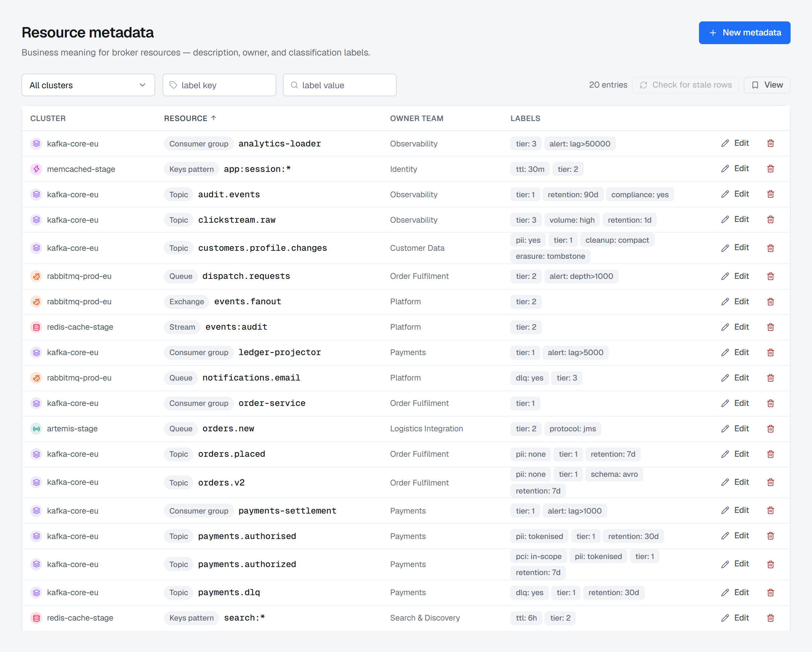812x652 pixels.
Task: Focus the label value search field
Action: [339, 85]
